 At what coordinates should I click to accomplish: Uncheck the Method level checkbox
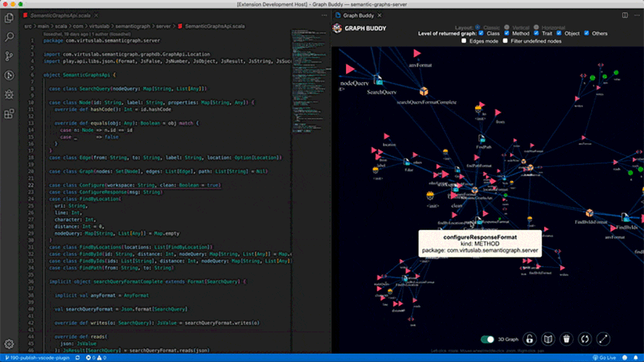[507, 33]
